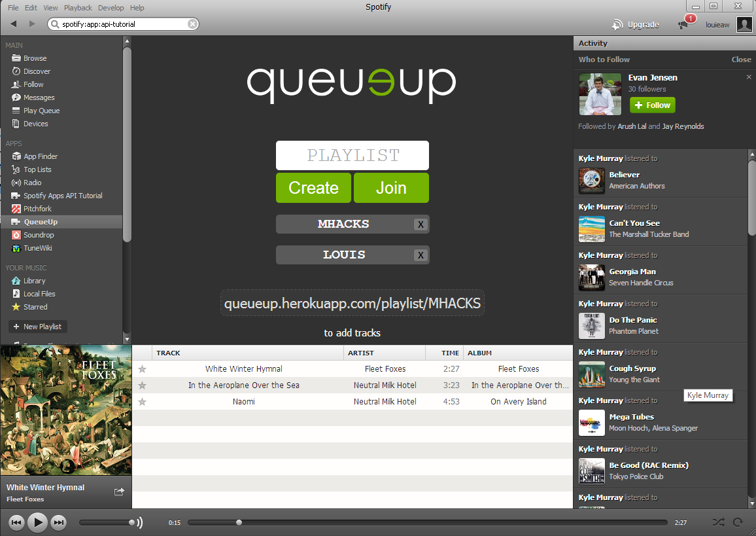
Task: Go back with the left arrow
Action: pos(14,24)
